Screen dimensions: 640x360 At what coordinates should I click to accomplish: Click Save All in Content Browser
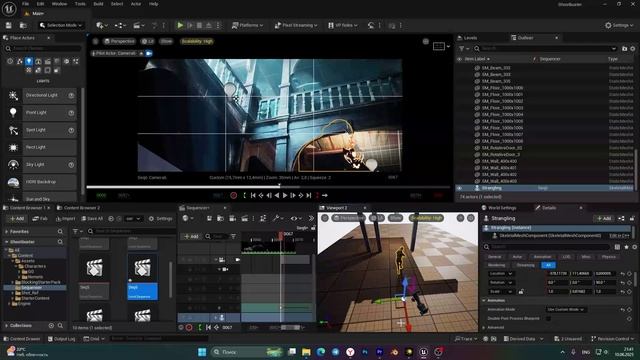[x=92, y=219]
